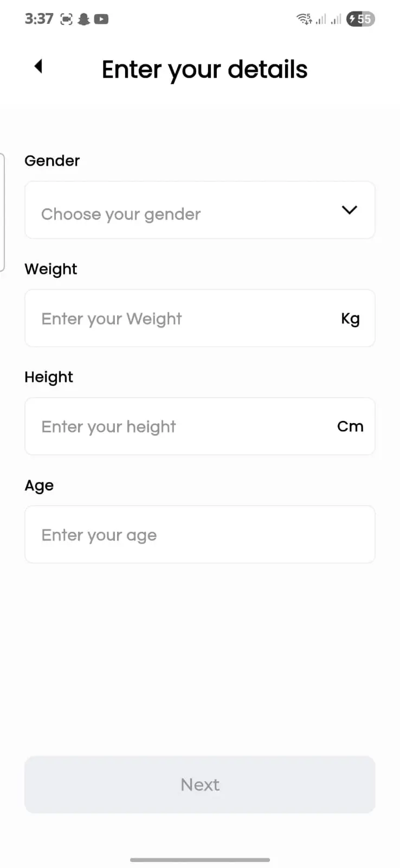Tap the second cellular signal icon
This screenshot has width=400, height=868.
click(337, 20)
